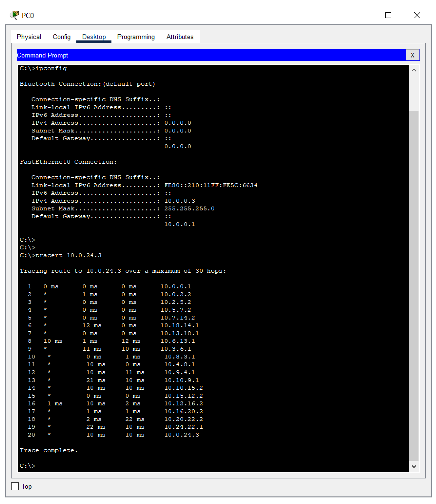Screen dimensions: 436x504
Task: Click the PC0 device icon in title bar
Action: [x=14, y=15]
